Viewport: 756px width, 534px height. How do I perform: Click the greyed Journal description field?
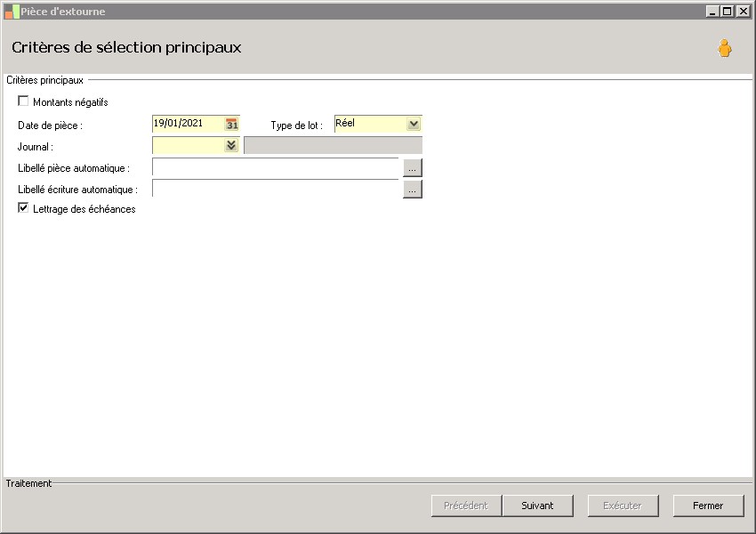coord(334,145)
